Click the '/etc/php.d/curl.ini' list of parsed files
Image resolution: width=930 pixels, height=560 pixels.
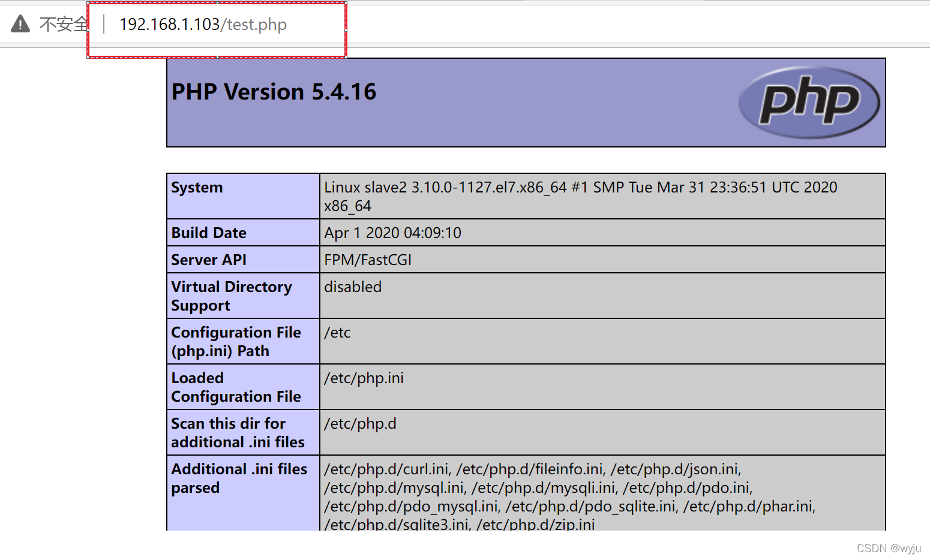570,496
